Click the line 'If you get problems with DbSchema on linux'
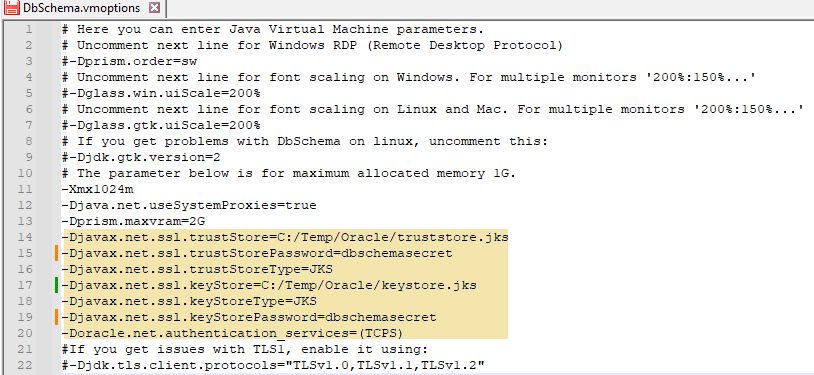The height and width of the screenshot is (375, 814). point(304,142)
